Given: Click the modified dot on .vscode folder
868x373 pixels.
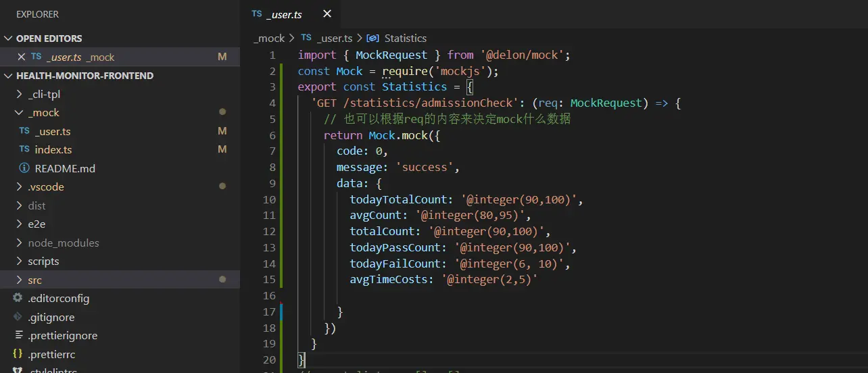Looking at the screenshot, I should tap(222, 187).
